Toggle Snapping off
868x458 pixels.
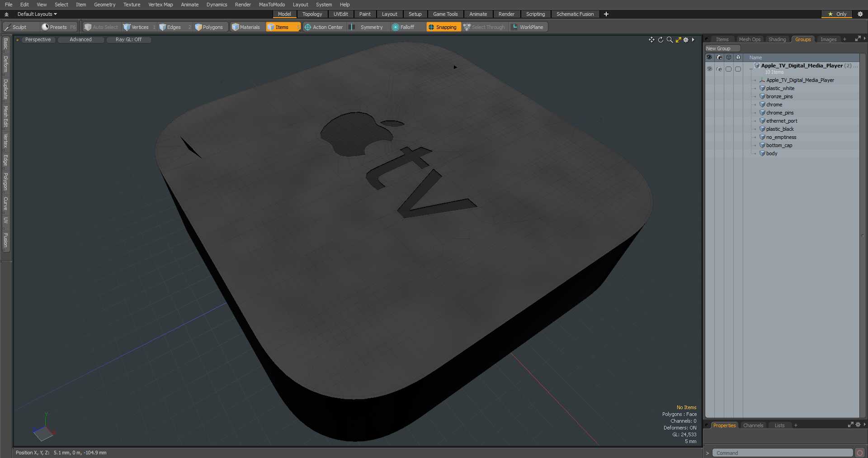coord(443,27)
